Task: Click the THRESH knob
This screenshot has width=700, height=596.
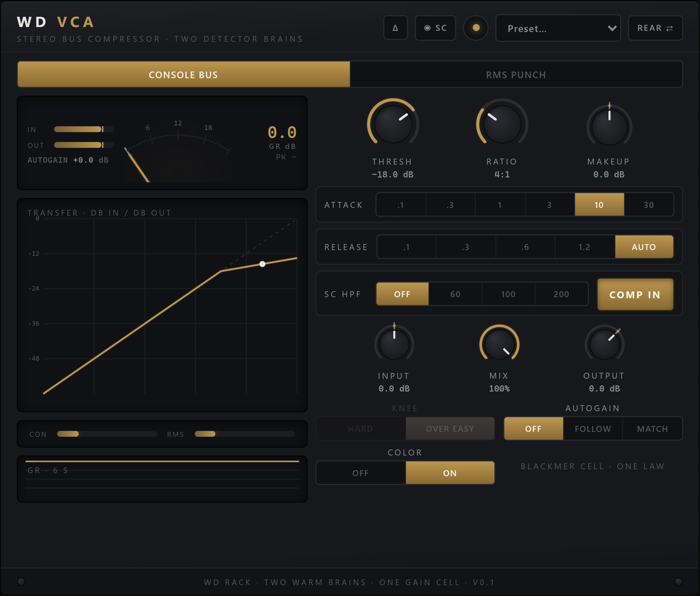Action: (x=393, y=124)
